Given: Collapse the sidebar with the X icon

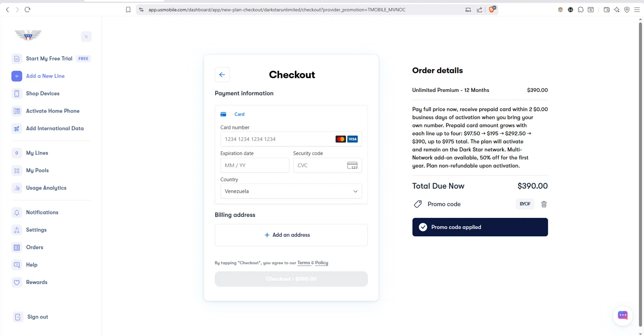Looking at the screenshot, I should coord(86,37).
